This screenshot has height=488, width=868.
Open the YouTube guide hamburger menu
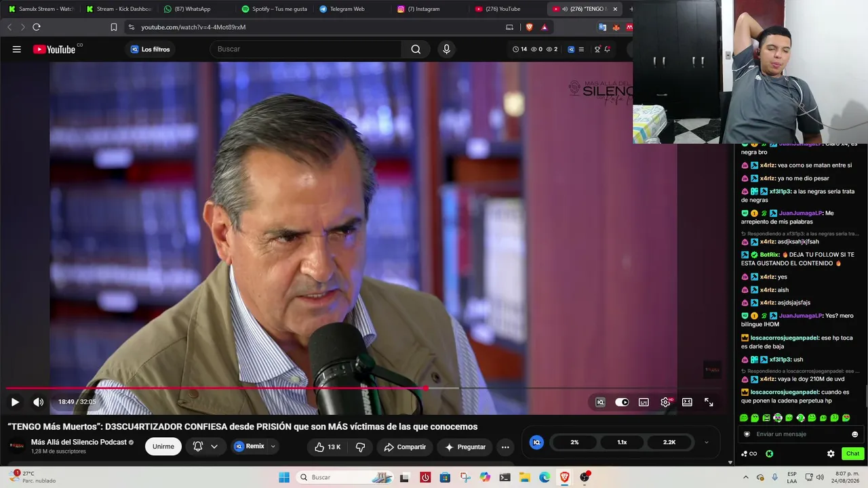pos(17,49)
